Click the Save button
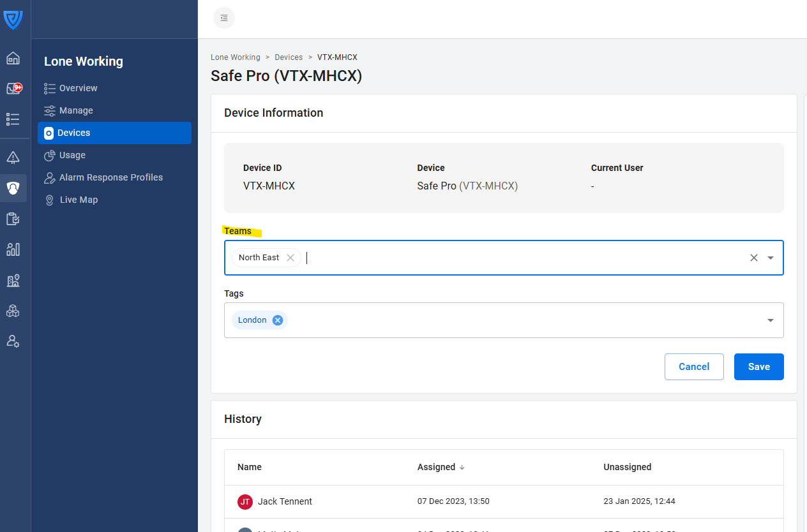This screenshot has height=532, width=807. point(758,367)
